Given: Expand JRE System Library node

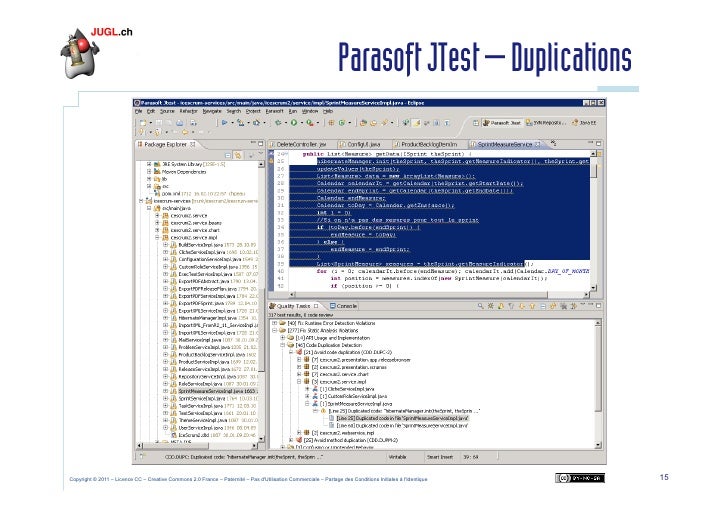Looking at the screenshot, I should [x=149, y=164].
